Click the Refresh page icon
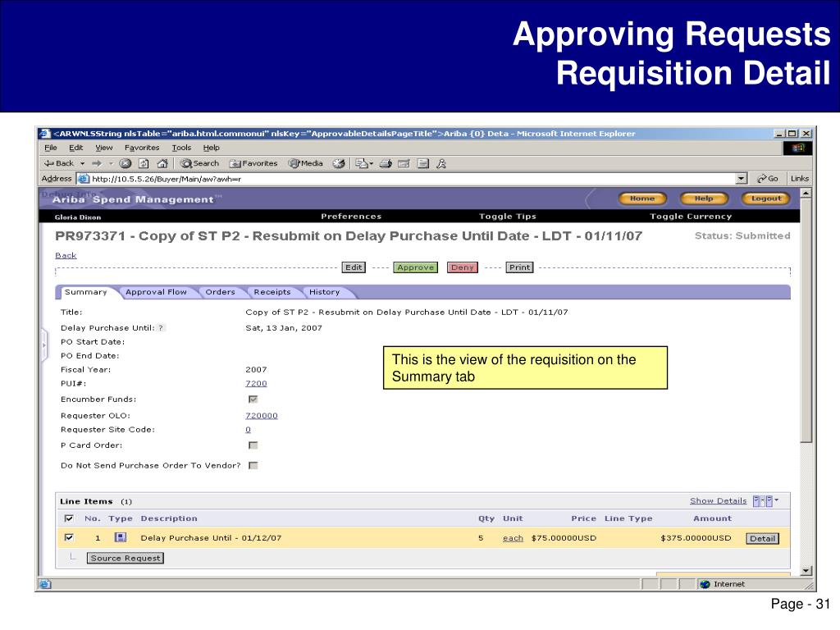This screenshot has height=630, width=840. pyautogui.click(x=144, y=163)
